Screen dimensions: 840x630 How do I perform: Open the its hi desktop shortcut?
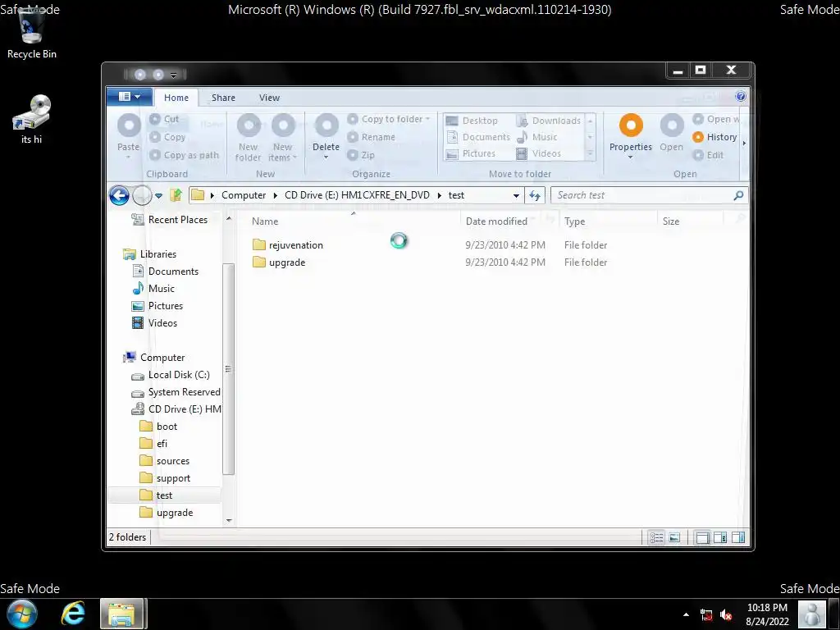32,120
